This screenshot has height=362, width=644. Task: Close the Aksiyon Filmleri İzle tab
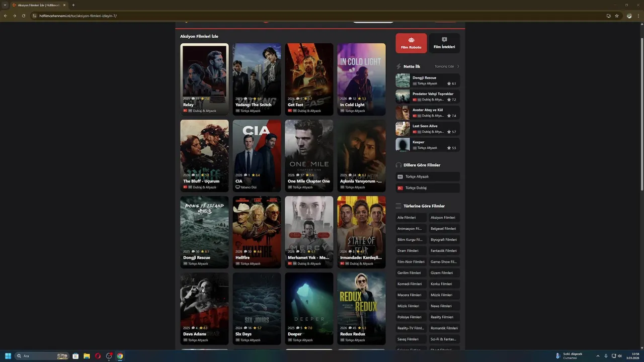click(64, 5)
